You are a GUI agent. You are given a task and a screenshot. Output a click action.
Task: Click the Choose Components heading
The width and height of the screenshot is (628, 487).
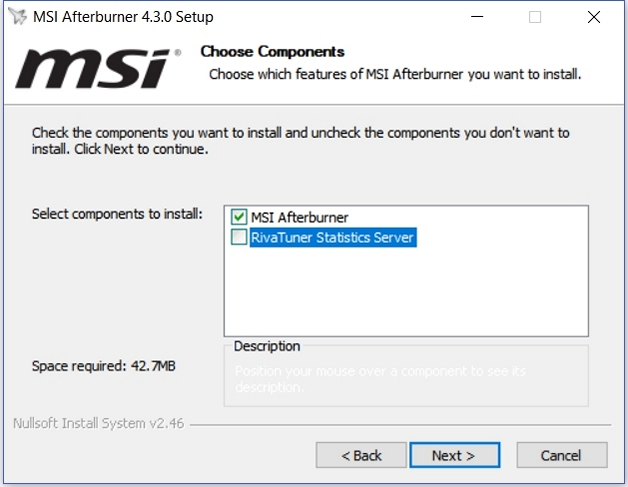tap(272, 52)
